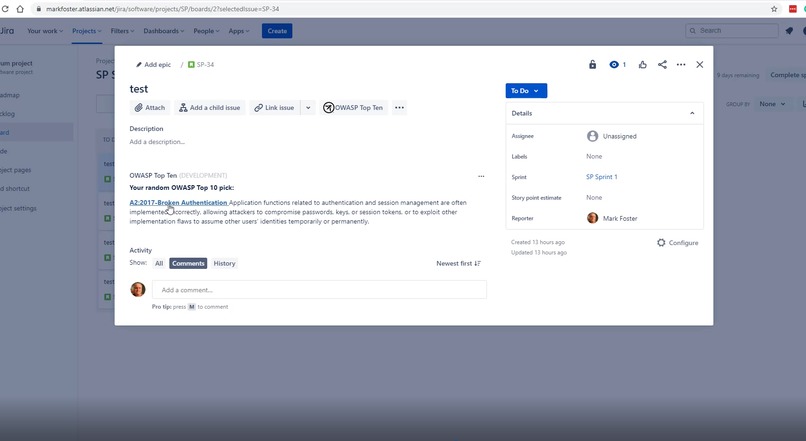The height and width of the screenshot is (441, 806).
Task: Open Roadmap in the sidebar
Action: (x=10, y=95)
